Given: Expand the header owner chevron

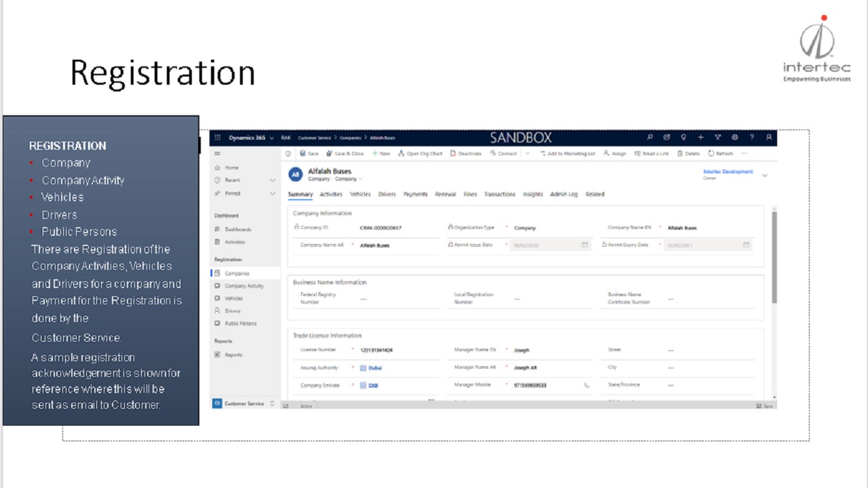Looking at the screenshot, I should pos(765,176).
